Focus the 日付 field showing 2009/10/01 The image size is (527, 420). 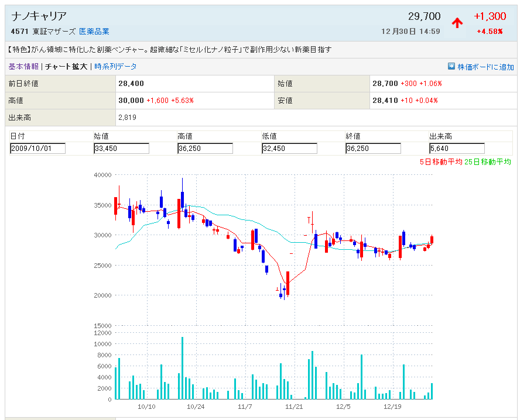(x=38, y=149)
